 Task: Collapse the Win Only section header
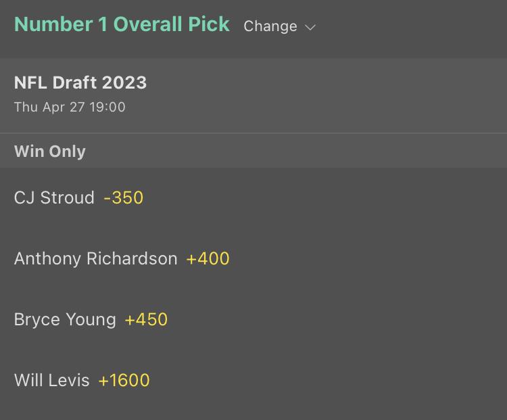click(50, 151)
